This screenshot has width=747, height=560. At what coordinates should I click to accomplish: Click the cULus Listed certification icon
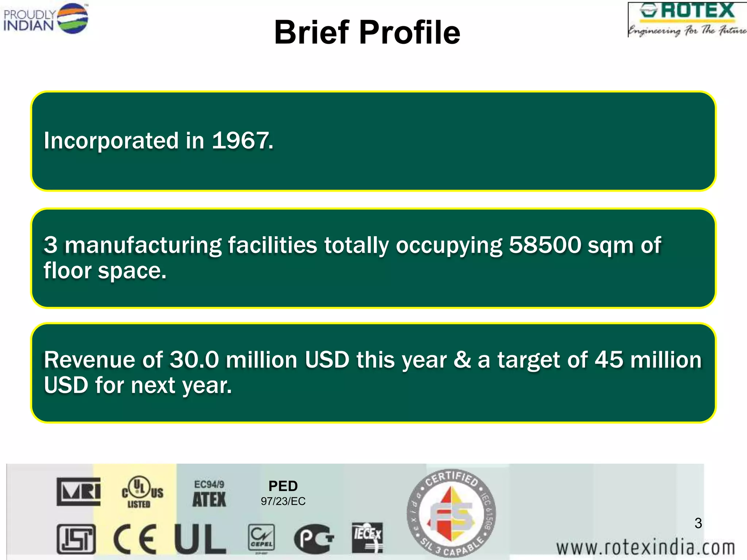[142, 492]
